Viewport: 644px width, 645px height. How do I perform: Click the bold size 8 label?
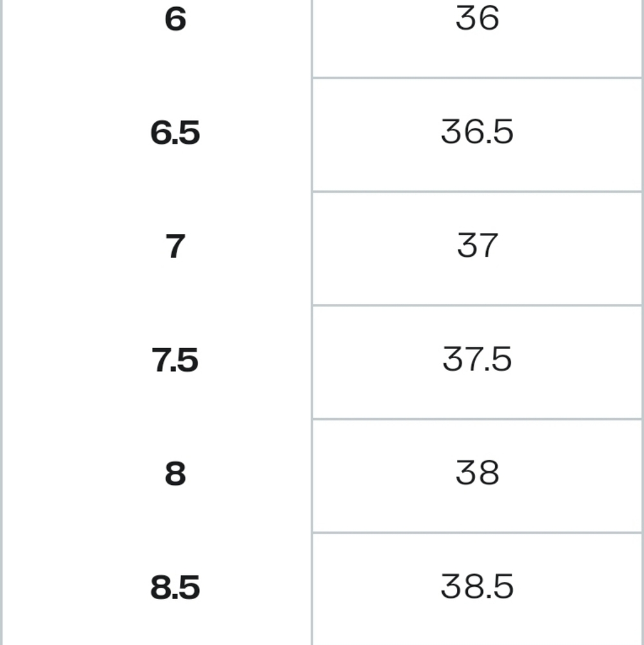pos(175,474)
